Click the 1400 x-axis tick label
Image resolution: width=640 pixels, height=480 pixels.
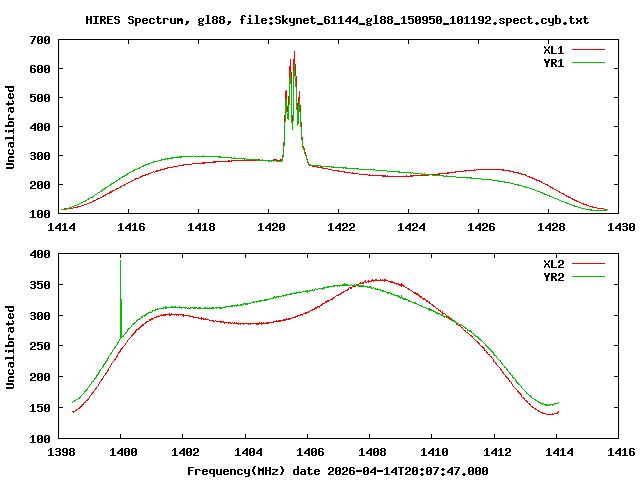coord(123,452)
